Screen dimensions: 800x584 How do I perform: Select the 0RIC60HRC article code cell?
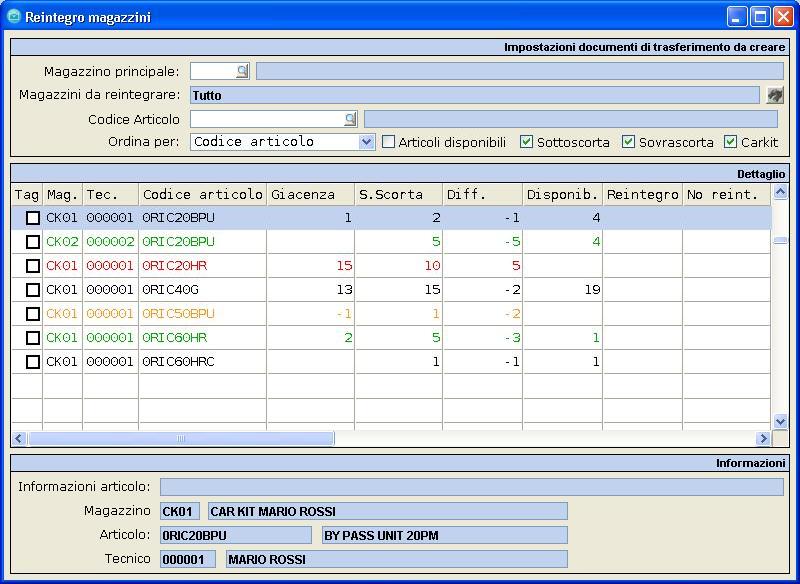click(x=203, y=362)
